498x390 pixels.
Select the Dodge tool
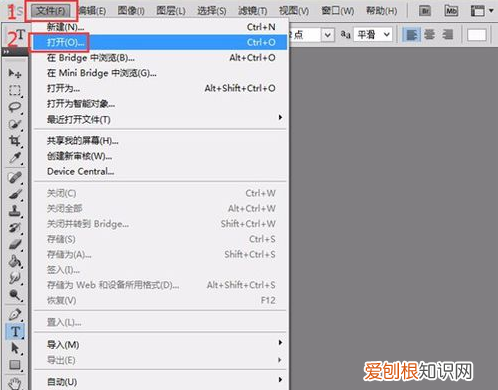click(x=15, y=295)
